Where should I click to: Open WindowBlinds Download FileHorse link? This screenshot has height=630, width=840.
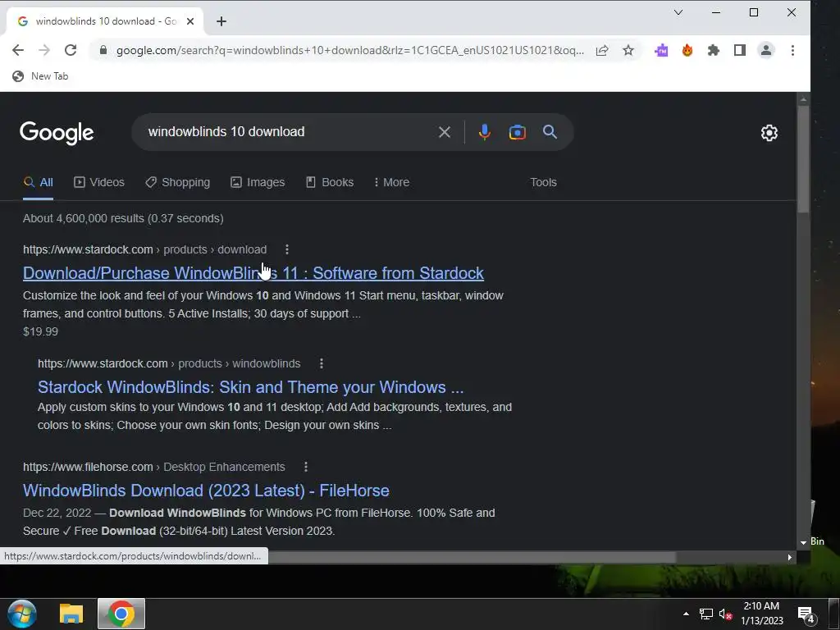[206, 491]
